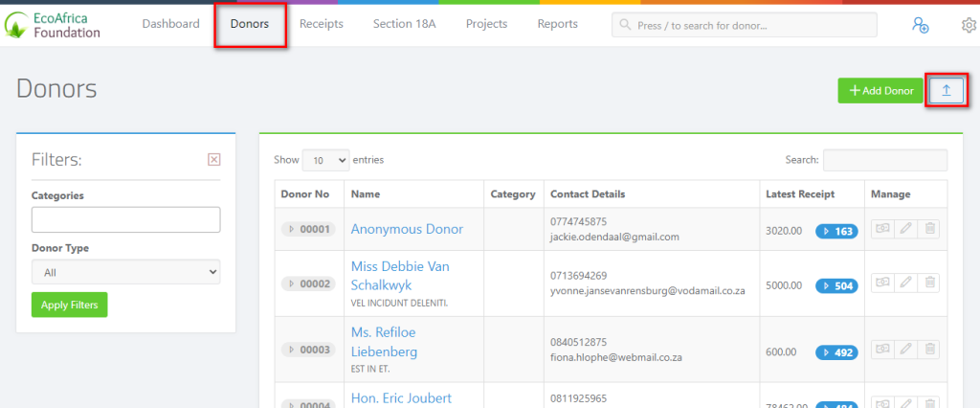Screen dimensions: 980x408
Task: Open Hon. Eric Joubert's profile link
Action: (x=401, y=398)
